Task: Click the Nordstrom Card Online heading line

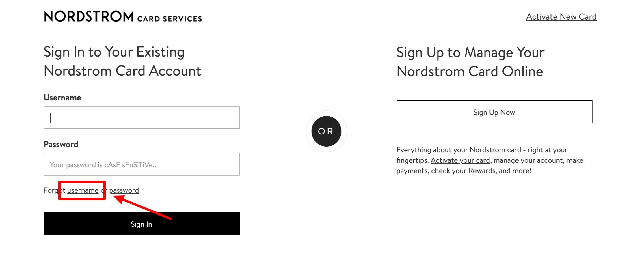Action: tap(470, 71)
